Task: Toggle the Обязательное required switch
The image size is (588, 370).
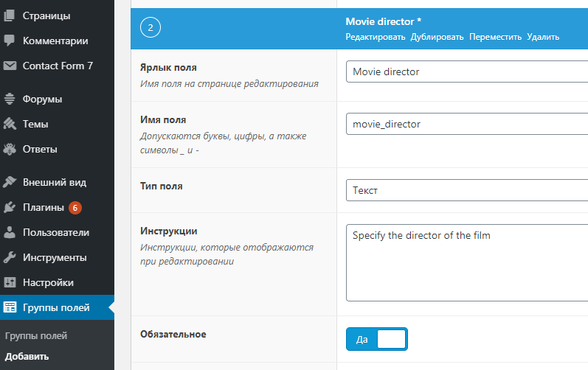Action: (x=376, y=339)
